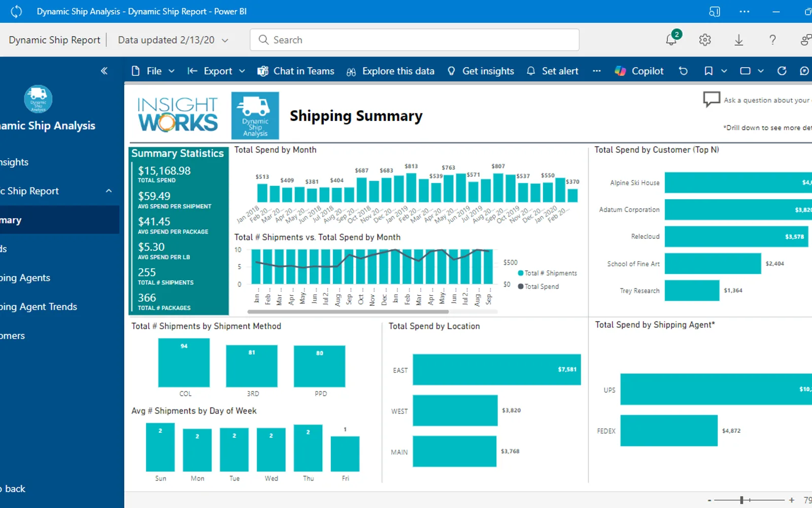The width and height of the screenshot is (812, 508).
Task: Adjust the zoom slider handle
Action: point(741,500)
